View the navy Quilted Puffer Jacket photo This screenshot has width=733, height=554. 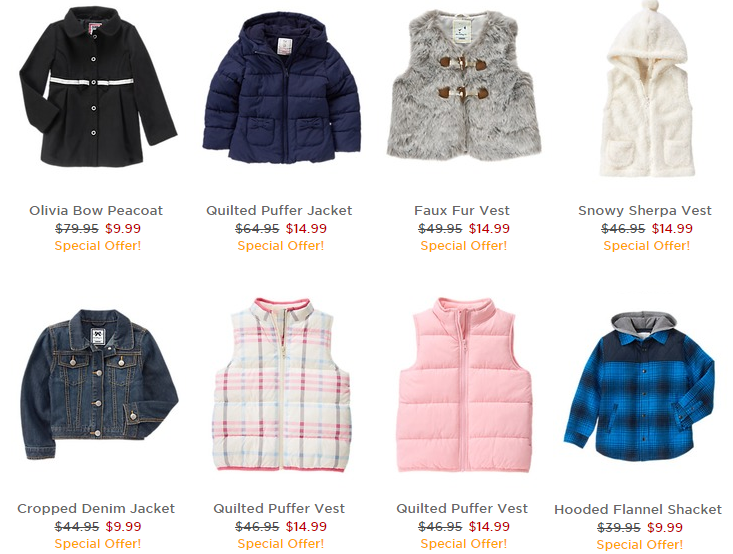click(281, 88)
